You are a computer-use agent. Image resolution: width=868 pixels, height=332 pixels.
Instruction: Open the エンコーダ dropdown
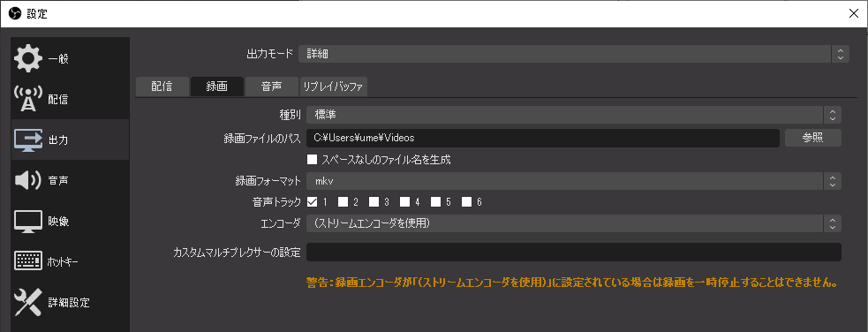(574, 223)
